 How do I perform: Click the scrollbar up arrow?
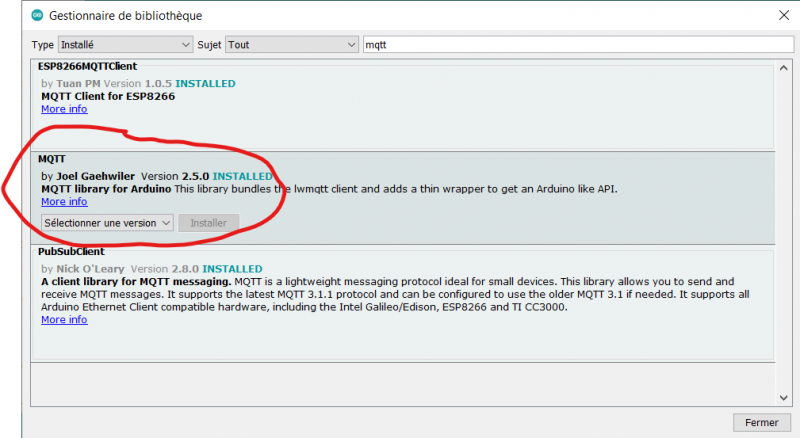tap(784, 68)
